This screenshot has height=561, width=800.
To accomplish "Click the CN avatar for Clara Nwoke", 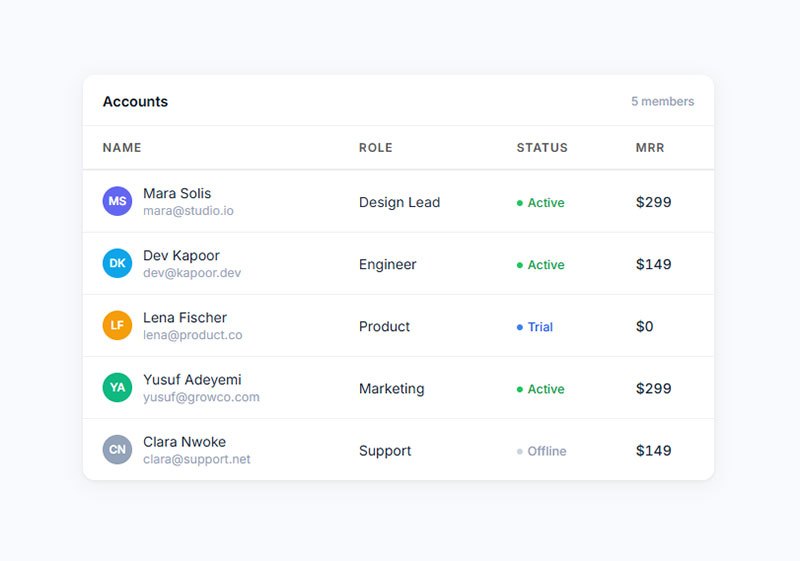I will [117, 449].
